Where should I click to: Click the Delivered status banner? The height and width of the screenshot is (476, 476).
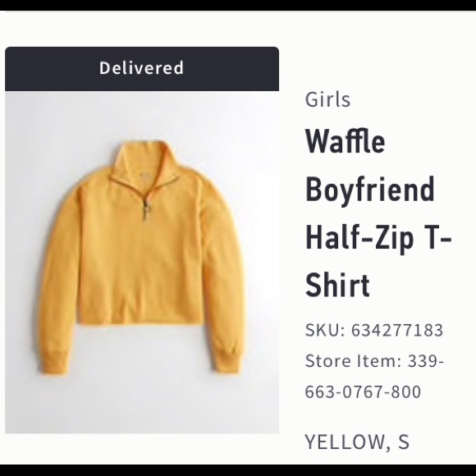click(142, 69)
